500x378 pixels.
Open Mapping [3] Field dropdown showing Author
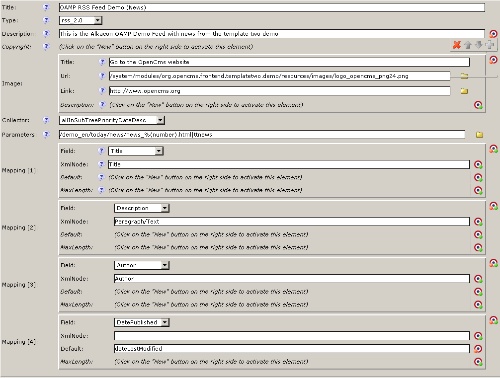[142, 265]
